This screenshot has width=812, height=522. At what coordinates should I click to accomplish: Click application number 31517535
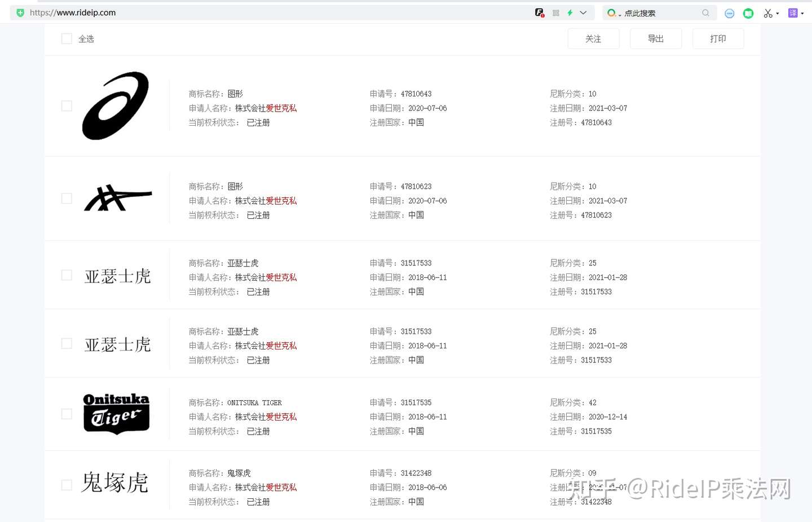[x=416, y=403]
